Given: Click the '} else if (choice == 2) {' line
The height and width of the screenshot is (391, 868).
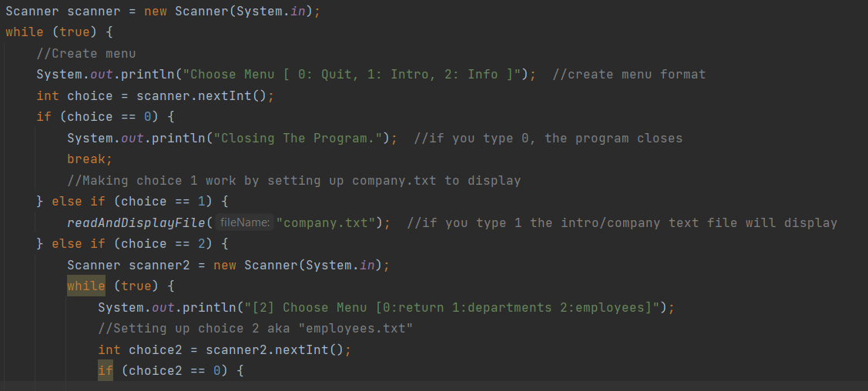Looking at the screenshot, I should pos(132,244).
